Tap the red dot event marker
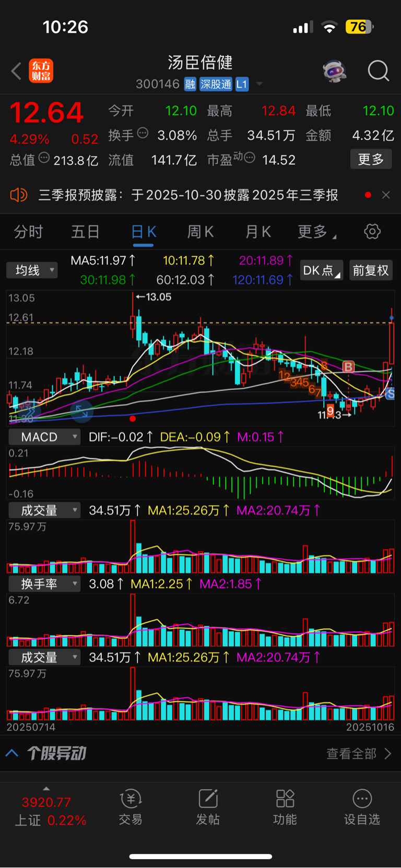This screenshot has height=868, width=401. pos(133,419)
